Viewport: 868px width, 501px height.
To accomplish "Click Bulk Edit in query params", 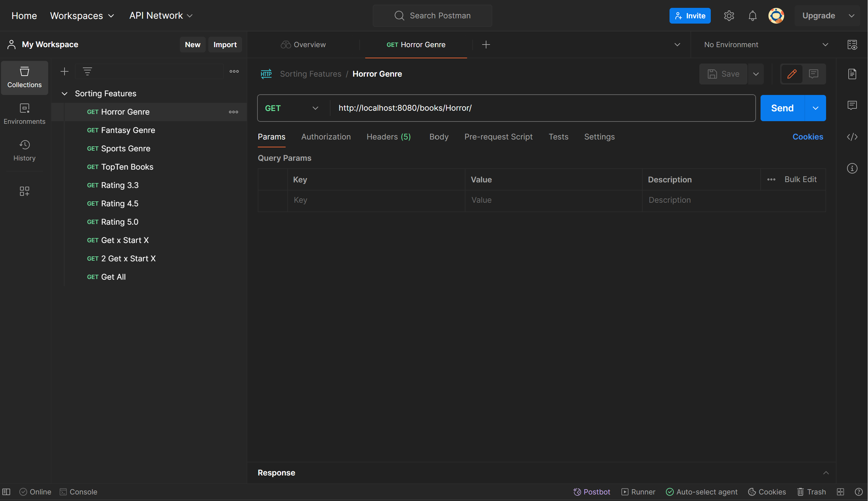I will point(800,180).
